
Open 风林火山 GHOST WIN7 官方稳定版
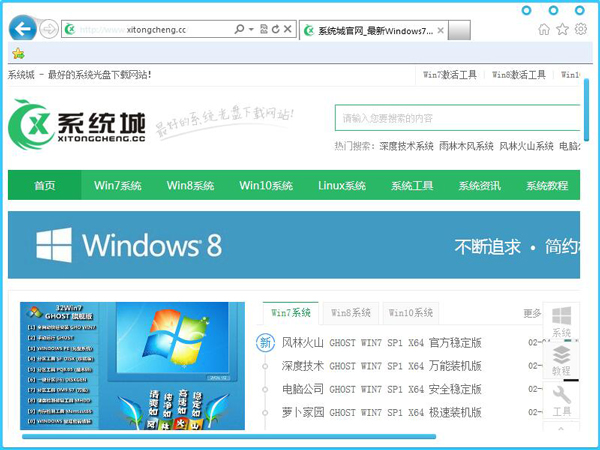pos(382,342)
